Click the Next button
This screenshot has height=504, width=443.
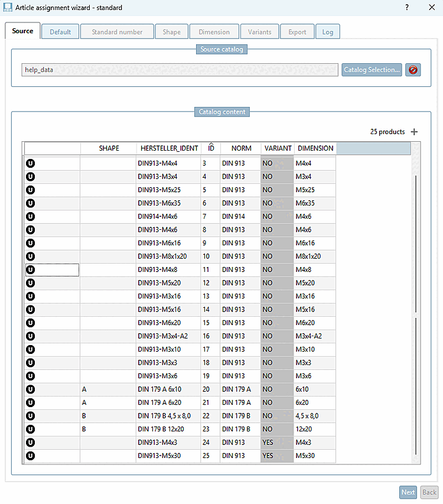click(408, 492)
